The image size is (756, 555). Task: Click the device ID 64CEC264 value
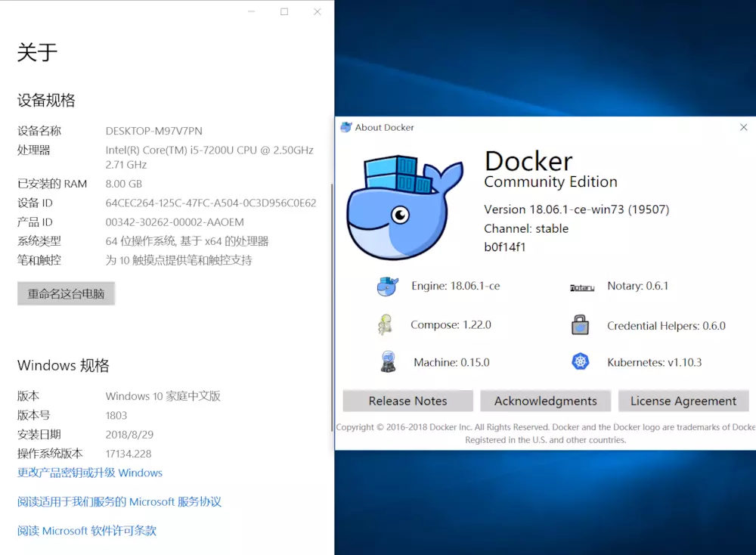click(x=211, y=203)
